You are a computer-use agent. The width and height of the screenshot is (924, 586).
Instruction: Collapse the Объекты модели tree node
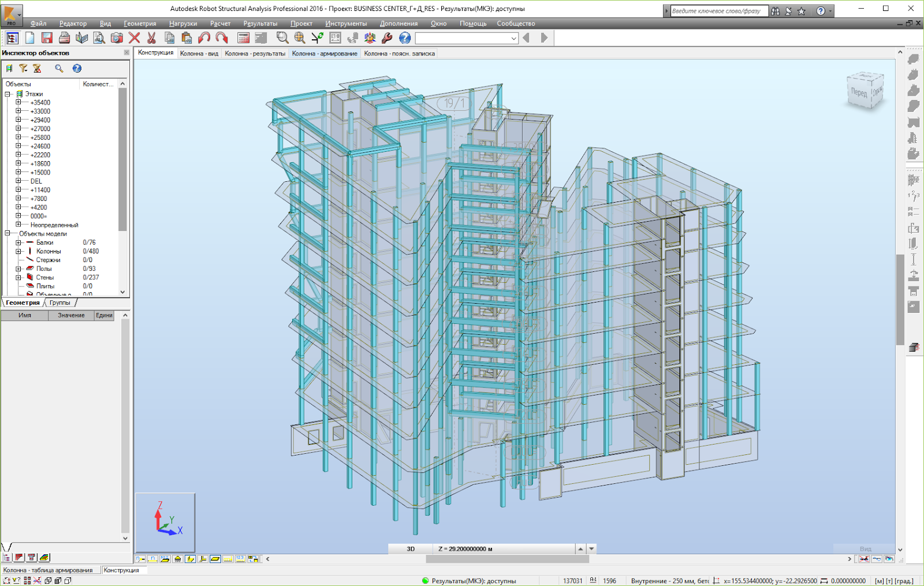8,234
